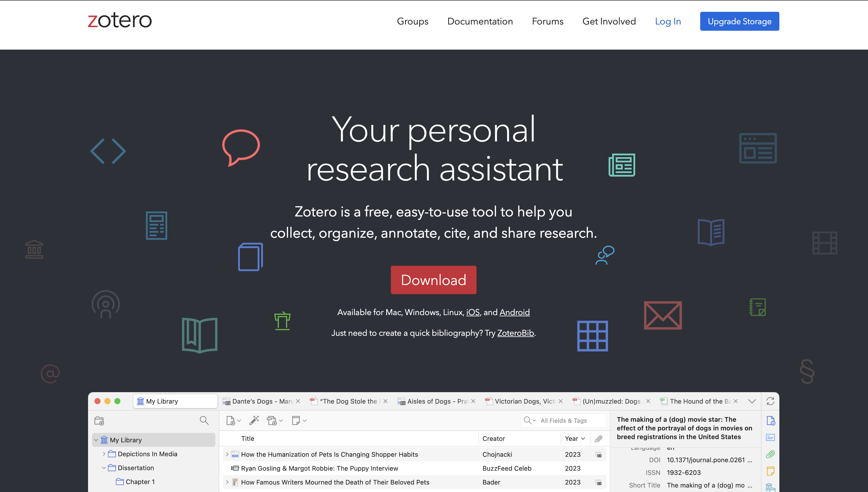Open the Forums navigation menu
Screen dimensions: 868x492
point(547,21)
